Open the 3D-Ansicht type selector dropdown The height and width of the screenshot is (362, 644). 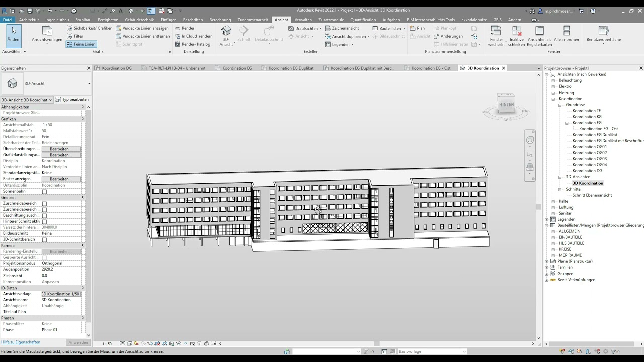[x=89, y=83]
